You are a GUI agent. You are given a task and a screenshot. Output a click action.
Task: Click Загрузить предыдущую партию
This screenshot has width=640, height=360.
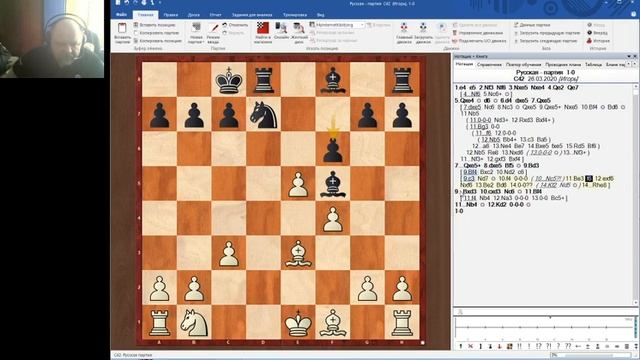(547, 33)
